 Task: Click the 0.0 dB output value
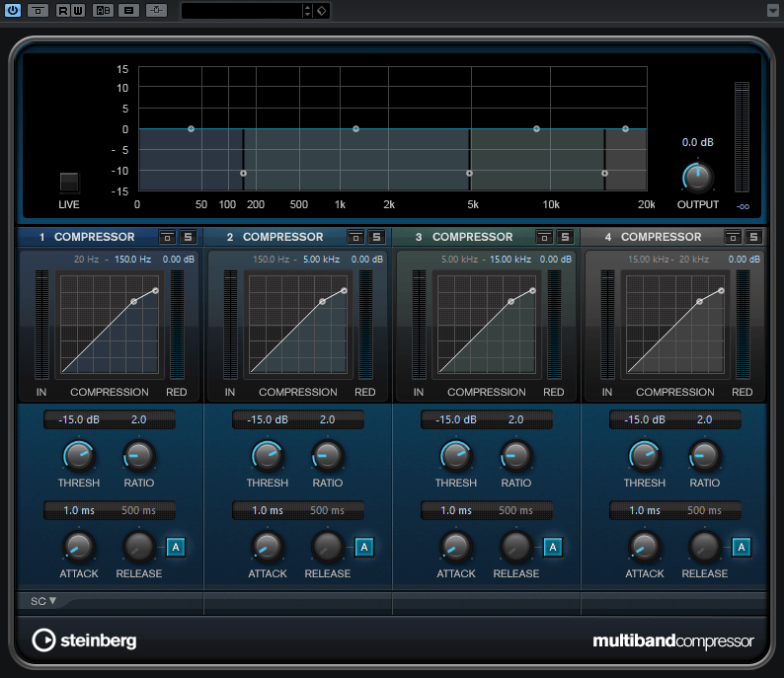click(x=697, y=142)
